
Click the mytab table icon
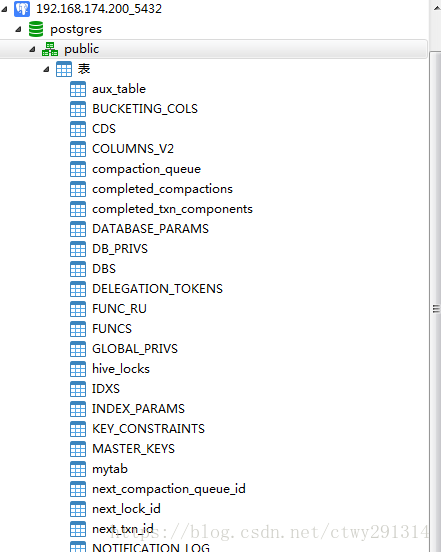[x=78, y=469]
